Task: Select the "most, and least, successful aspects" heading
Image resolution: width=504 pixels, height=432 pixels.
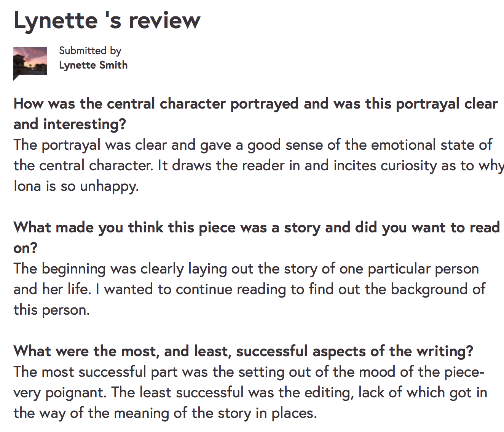Action: tap(243, 351)
